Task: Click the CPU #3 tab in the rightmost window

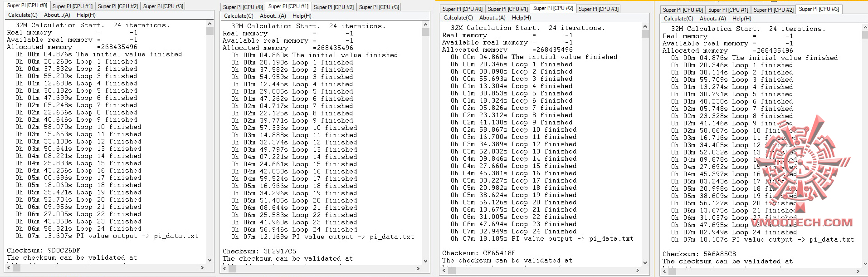Action: pyautogui.click(x=819, y=9)
